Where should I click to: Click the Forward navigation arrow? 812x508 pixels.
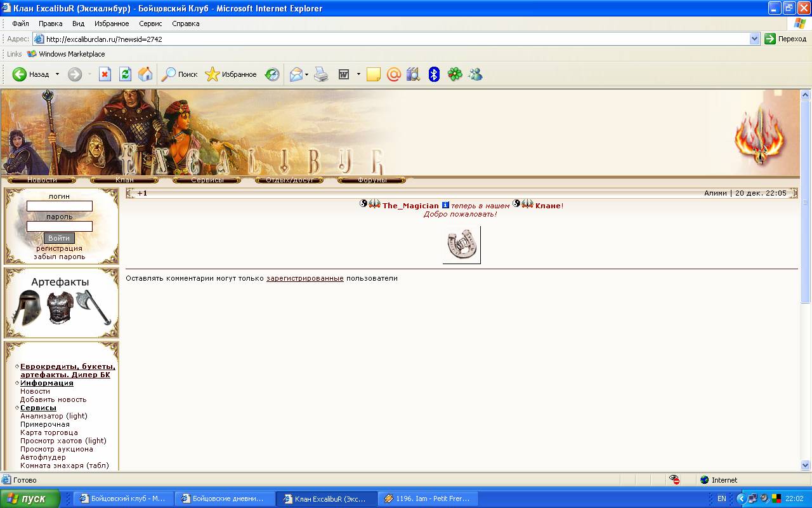(x=75, y=74)
